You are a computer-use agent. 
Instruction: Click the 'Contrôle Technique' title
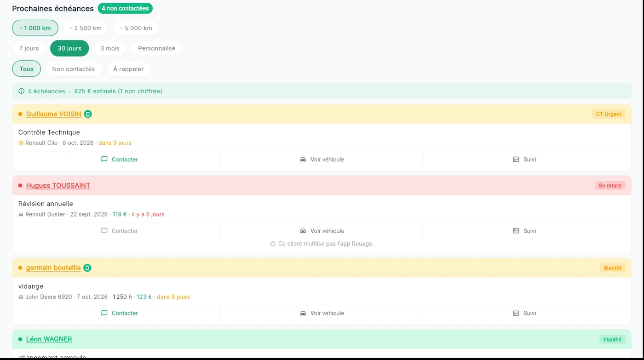click(49, 132)
